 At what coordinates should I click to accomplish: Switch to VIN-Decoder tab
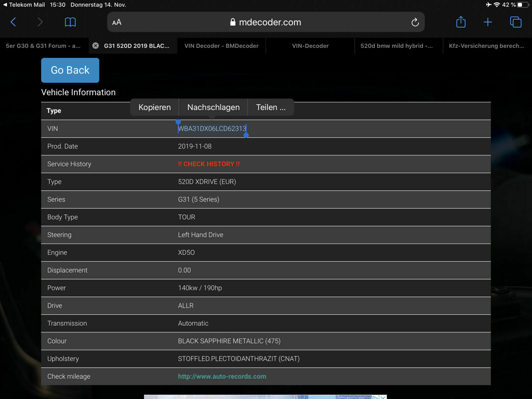(310, 46)
